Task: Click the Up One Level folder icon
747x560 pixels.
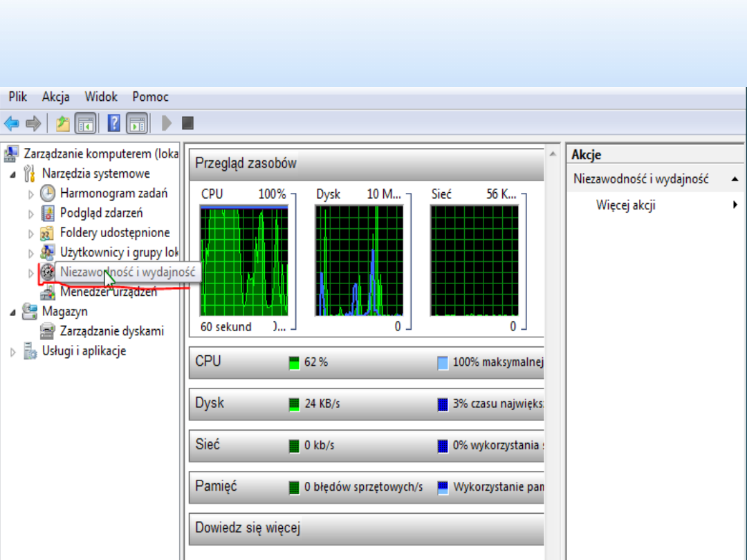Action: [63, 124]
